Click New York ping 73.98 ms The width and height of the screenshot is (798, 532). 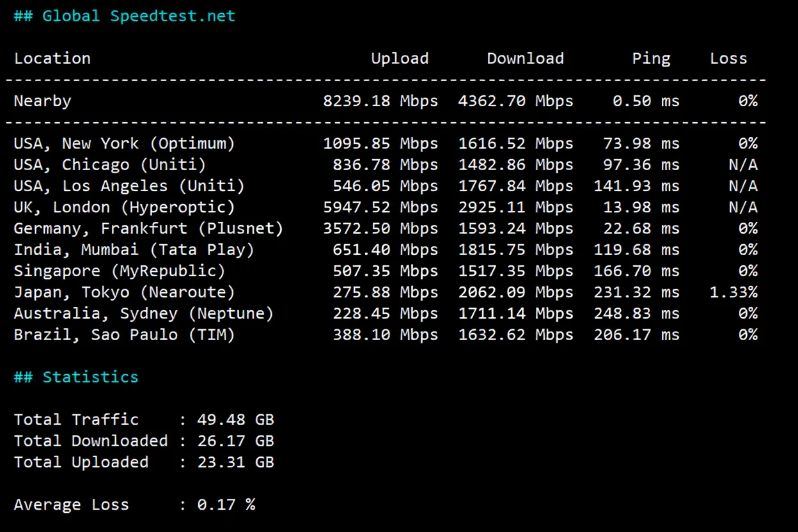point(641,144)
